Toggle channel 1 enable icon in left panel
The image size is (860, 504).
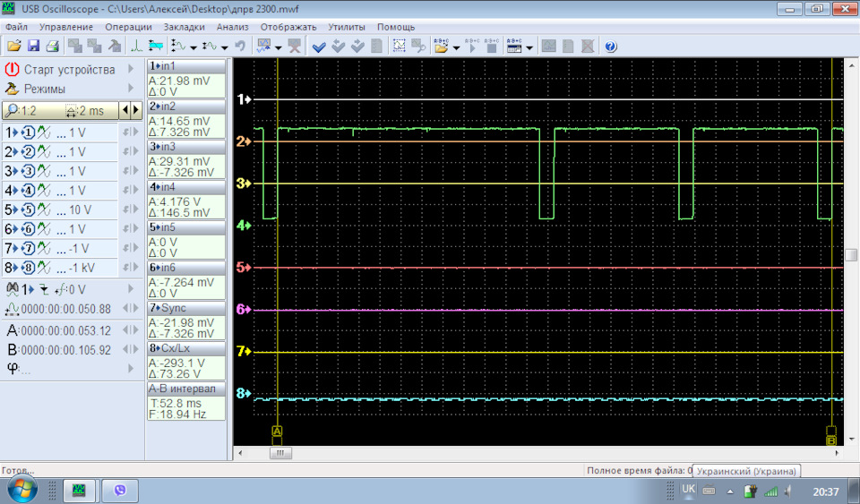28,132
